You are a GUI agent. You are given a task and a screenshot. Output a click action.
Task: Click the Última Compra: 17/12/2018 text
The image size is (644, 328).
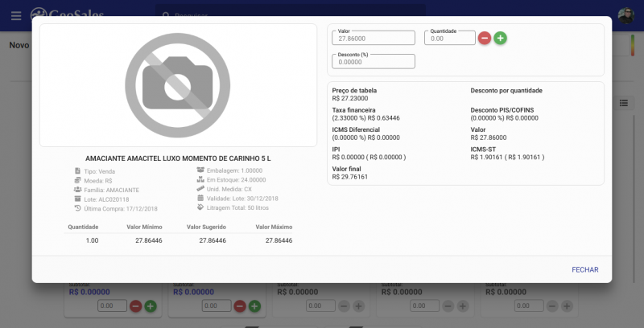tap(120, 209)
